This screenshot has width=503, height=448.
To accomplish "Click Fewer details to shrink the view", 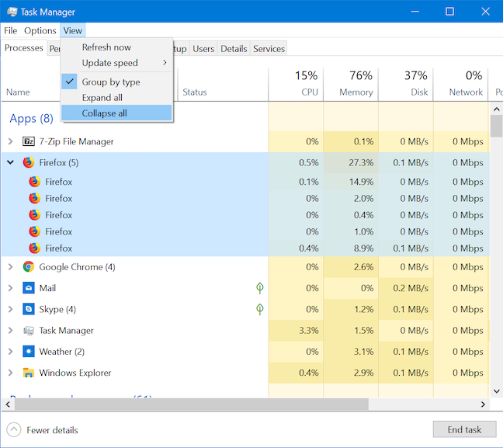I will tap(43, 430).
